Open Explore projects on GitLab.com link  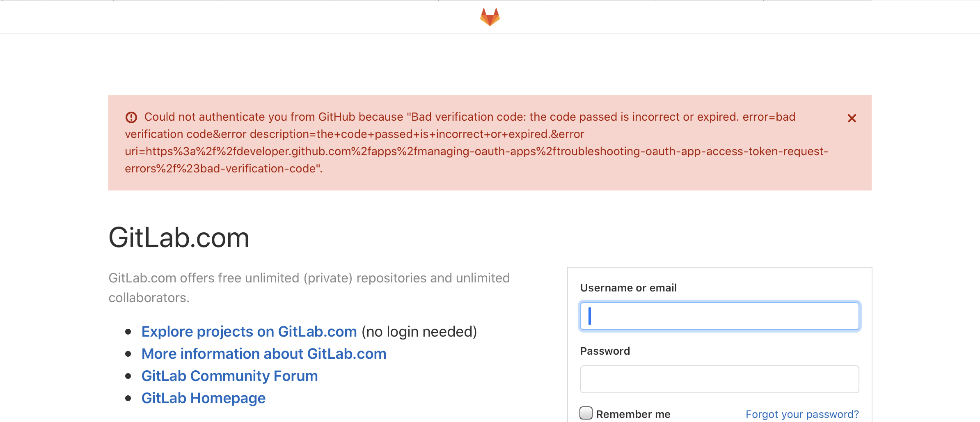[249, 331]
